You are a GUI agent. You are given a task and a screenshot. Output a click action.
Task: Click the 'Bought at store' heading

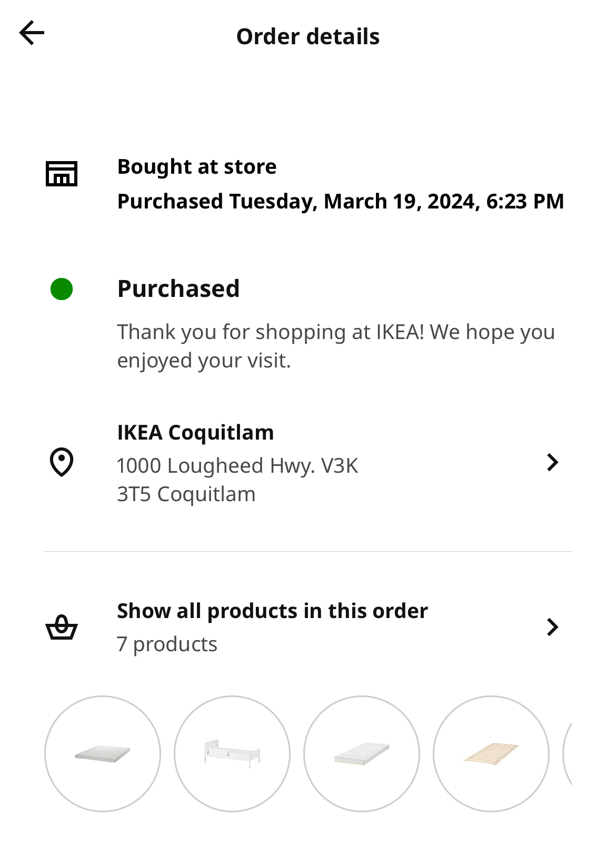point(197,167)
